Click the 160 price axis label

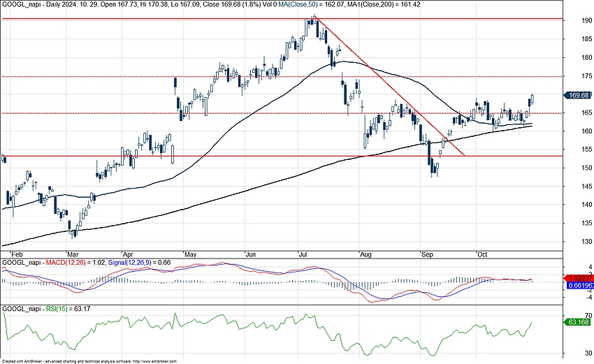588,131
